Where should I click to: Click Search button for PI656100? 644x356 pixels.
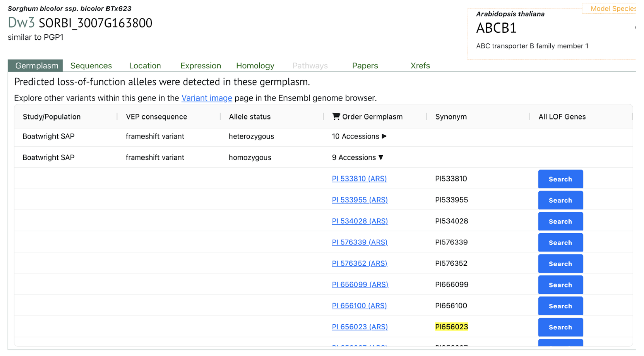[560, 306]
